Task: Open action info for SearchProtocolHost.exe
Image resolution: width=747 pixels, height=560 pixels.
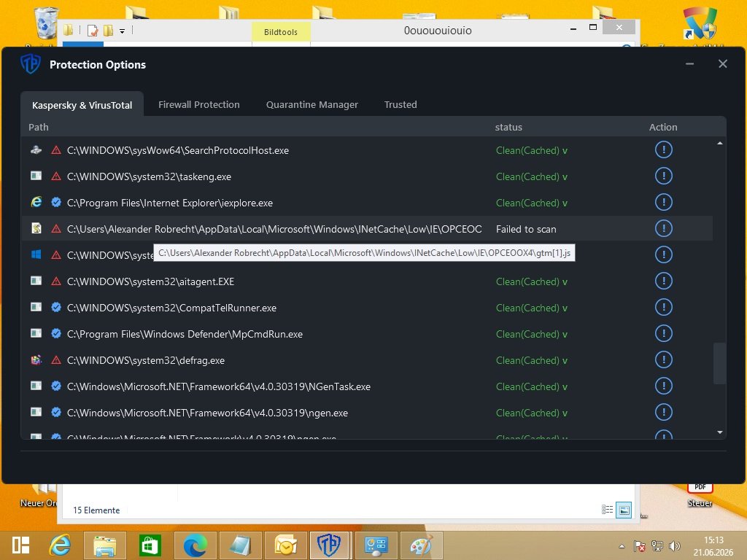Action: [x=663, y=149]
